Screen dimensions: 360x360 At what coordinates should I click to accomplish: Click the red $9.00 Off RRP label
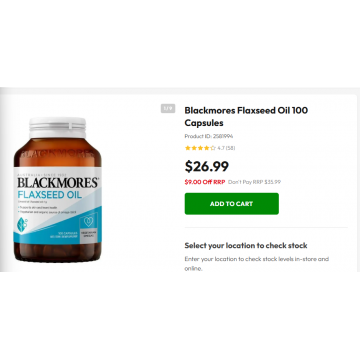tap(205, 182)
